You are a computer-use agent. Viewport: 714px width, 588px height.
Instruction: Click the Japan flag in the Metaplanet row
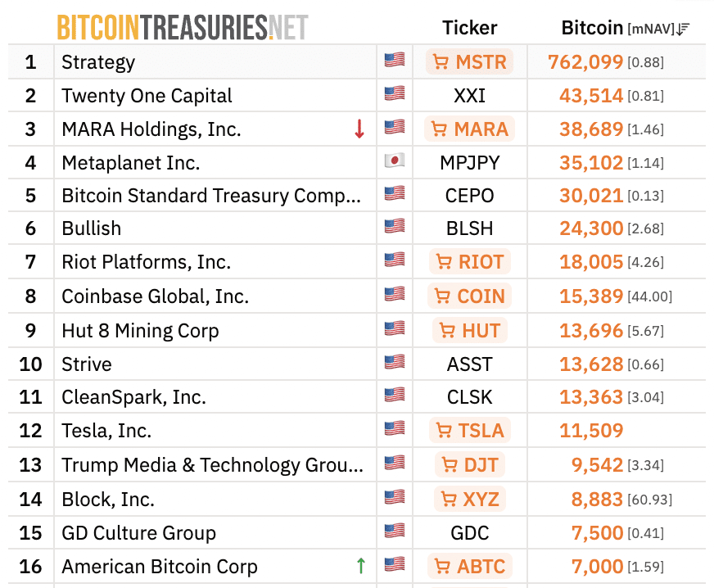[x=395, y=162]
